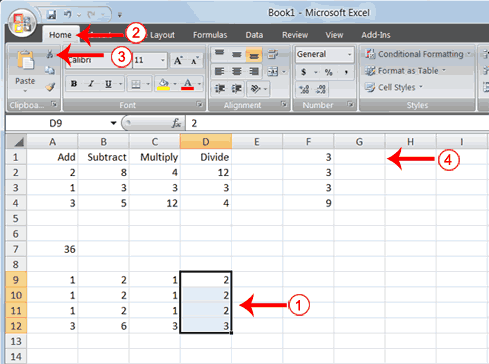Switch to the View tab
The image size is (489, 364).
334,35
